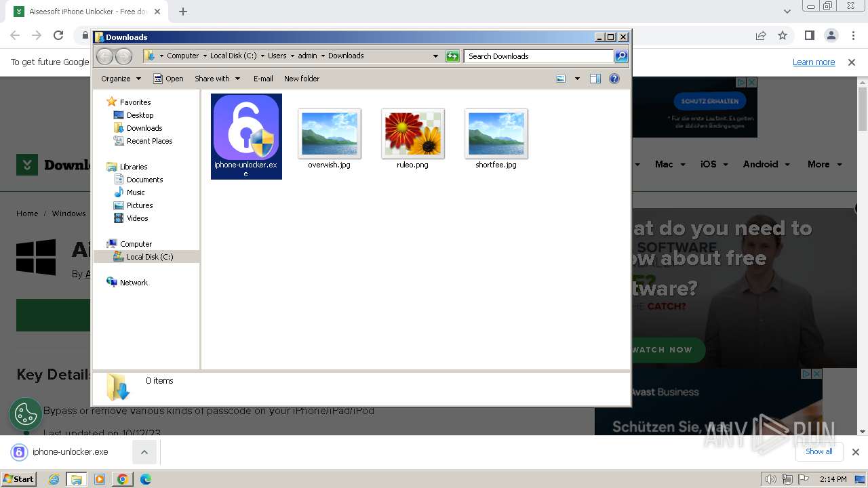Open Downloads in the navigation pane
Viewport: 868px width, 488px height.
(144, 128)
